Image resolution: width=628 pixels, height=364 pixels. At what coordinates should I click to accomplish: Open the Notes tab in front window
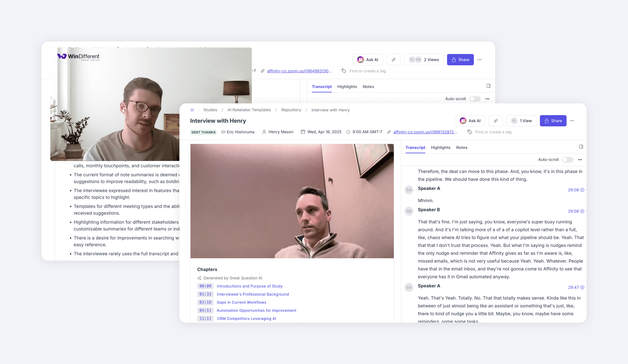[462, 147]
